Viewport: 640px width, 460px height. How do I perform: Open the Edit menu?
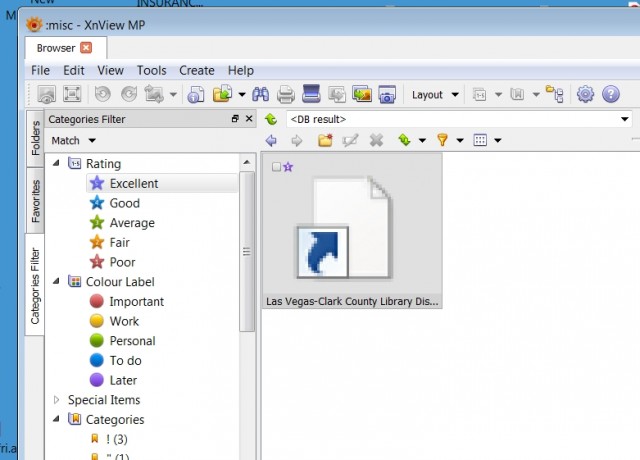point(73,70)
